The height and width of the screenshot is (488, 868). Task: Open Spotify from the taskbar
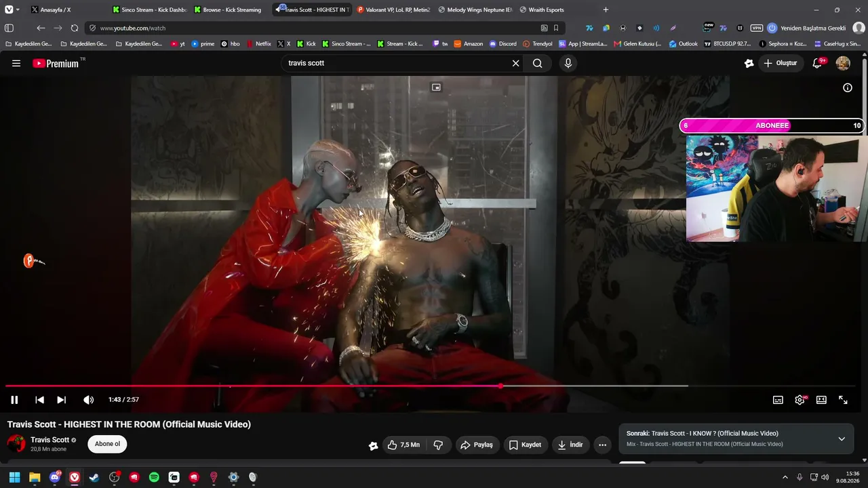point(154,477)
